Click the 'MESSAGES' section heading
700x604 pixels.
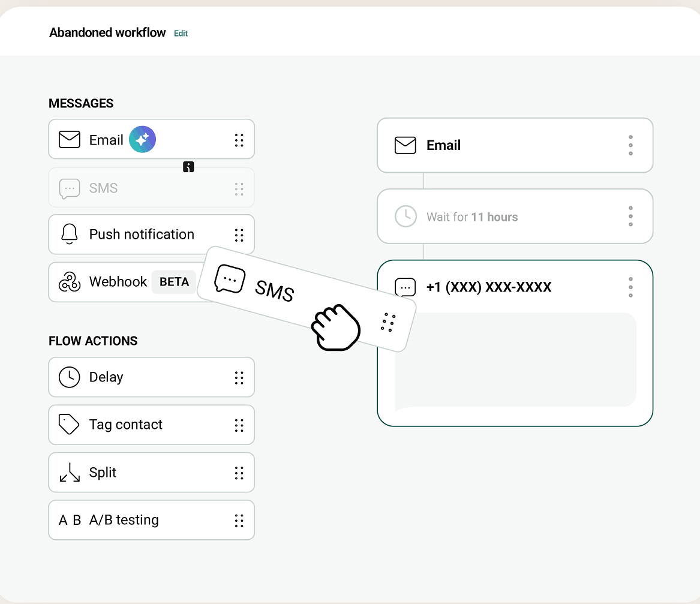[x=81, y=104]
